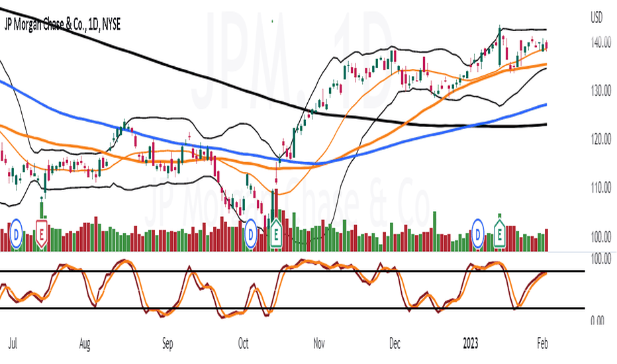Click the blue dividend marker in early July
The width and height of the screenshot is (617, 364).
click(16, 235)
